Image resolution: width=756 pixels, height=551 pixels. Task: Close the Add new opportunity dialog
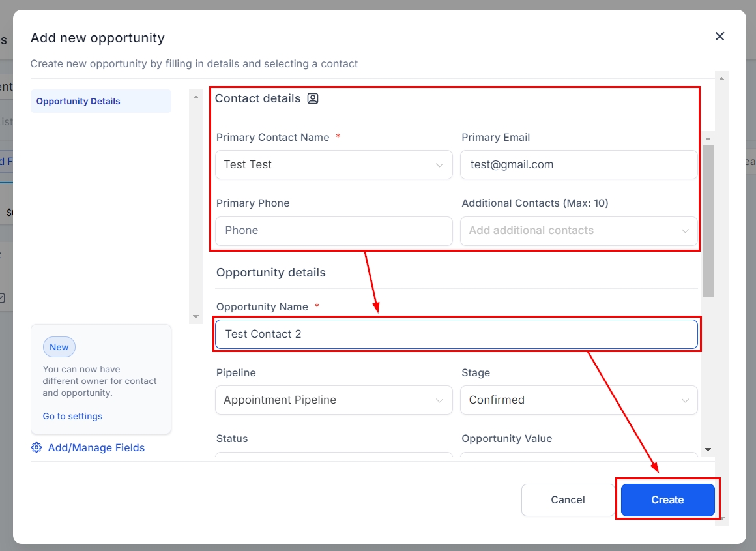coord(720,37)
